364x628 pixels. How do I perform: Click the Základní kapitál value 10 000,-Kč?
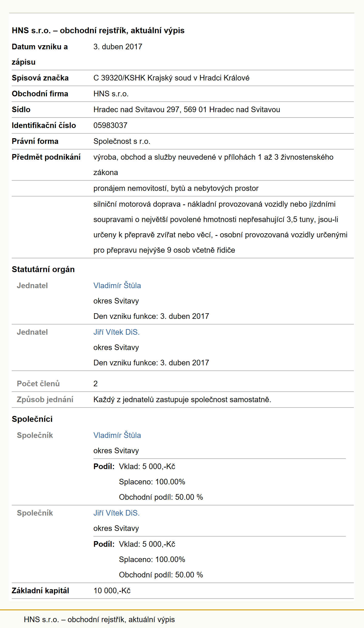coord(112,590)
